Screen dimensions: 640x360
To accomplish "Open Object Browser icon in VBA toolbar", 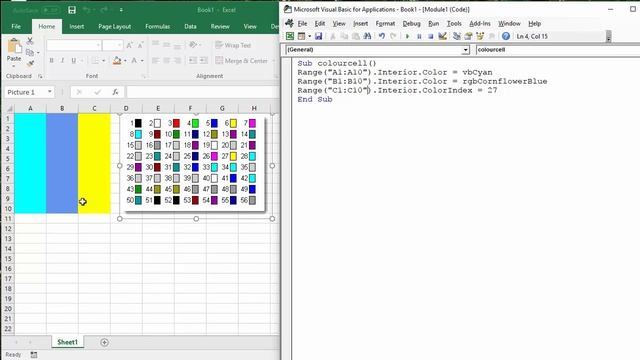I will 480,36.
